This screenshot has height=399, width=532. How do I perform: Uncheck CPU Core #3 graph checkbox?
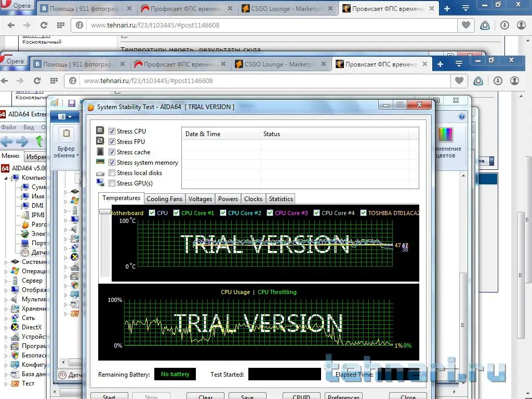click(x=270, y=212)
